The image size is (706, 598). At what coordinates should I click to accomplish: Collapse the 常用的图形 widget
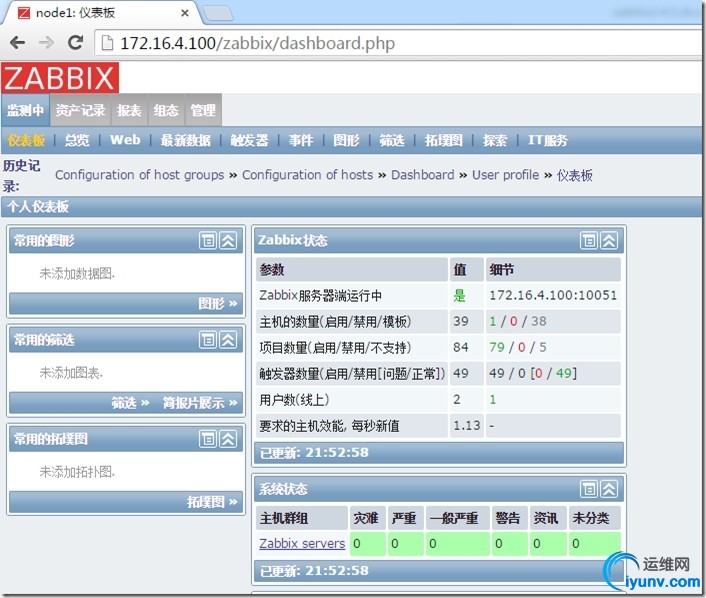tap(228, 241)
